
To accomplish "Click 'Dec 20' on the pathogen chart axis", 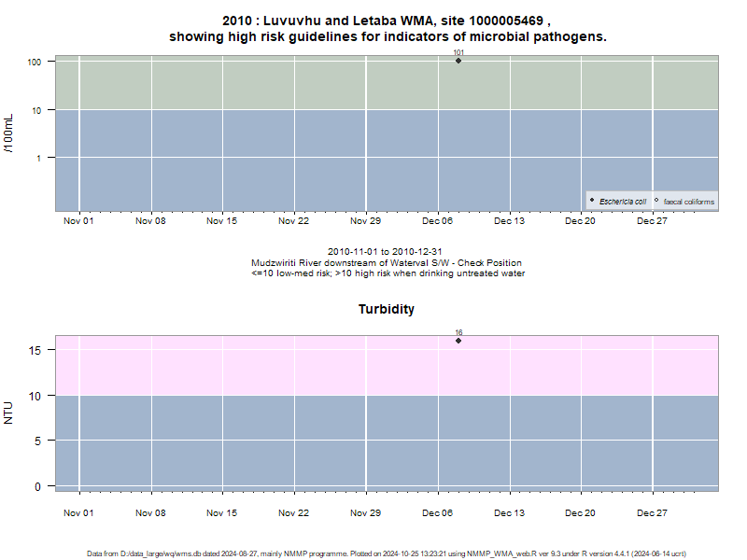I will point(580,221).
